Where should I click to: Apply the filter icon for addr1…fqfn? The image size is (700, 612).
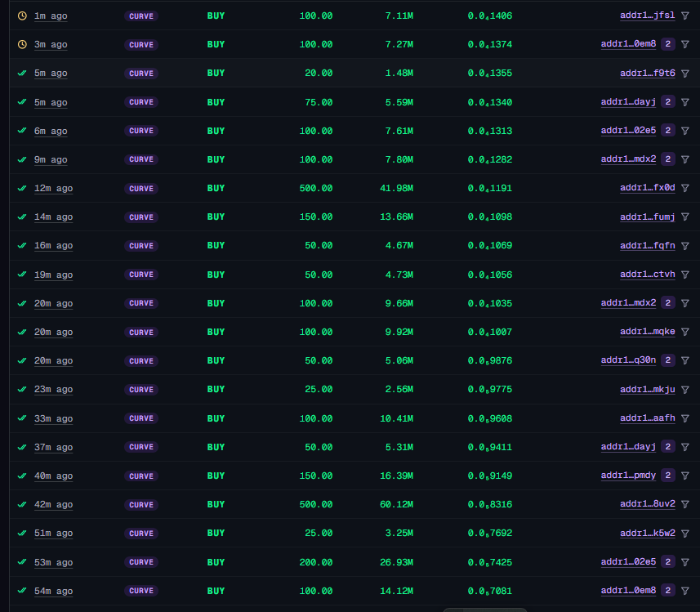click(x=685, y=246)
